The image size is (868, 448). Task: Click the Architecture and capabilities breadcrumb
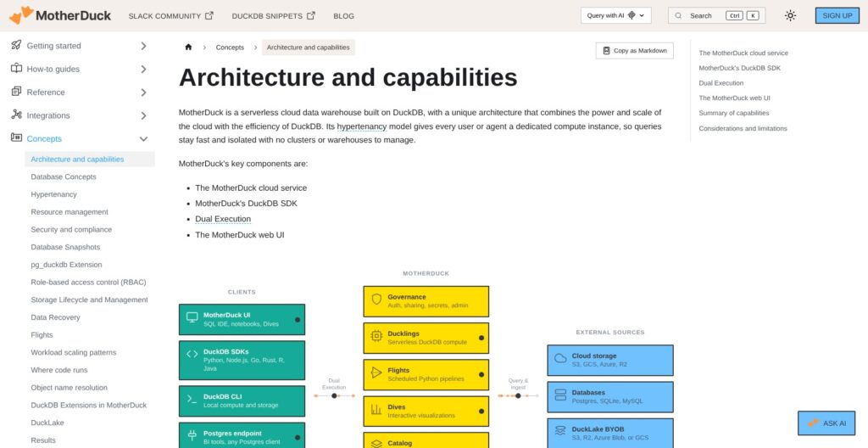[309, 48]
